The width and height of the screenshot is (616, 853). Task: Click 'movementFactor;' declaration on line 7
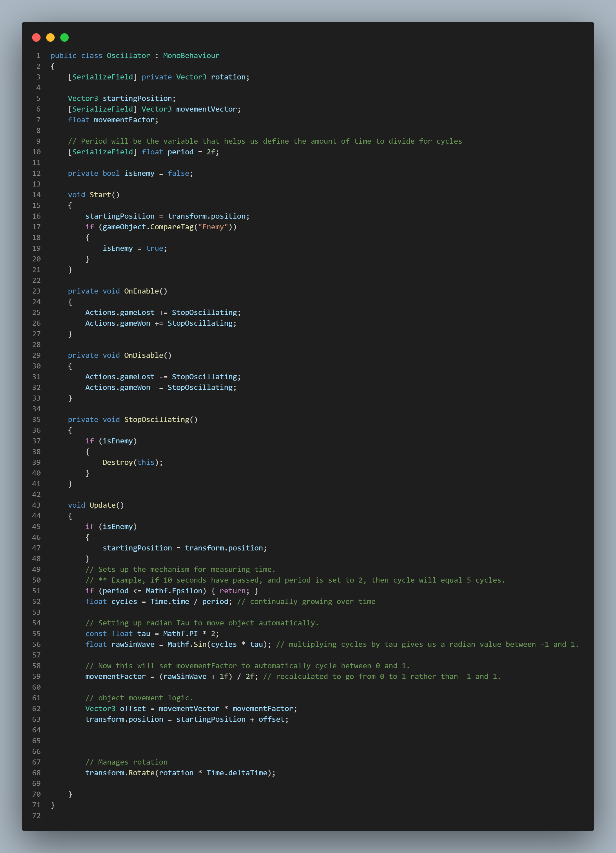click(126, 120)
